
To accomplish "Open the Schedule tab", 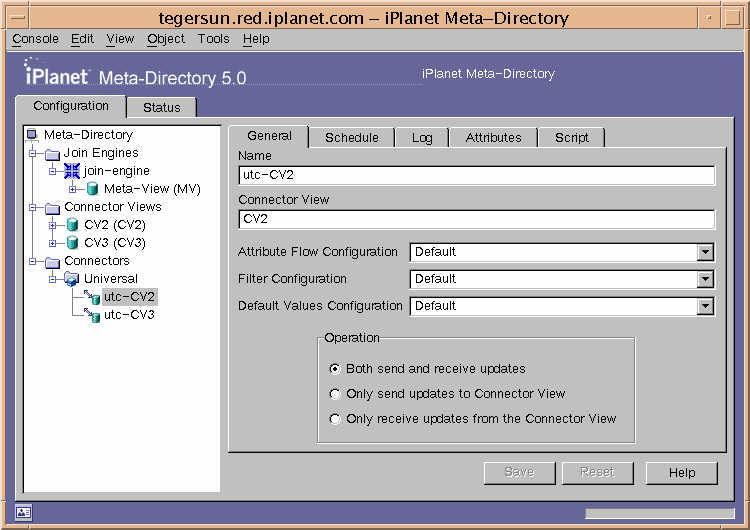I will 352,138.
